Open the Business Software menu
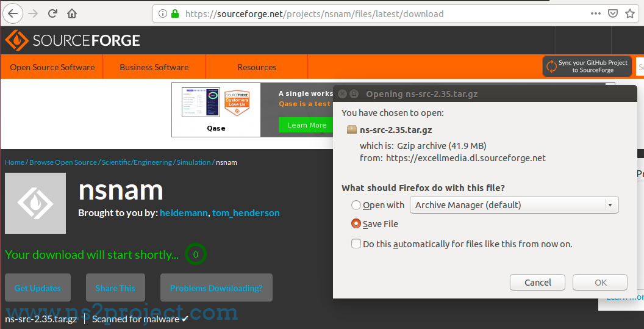Viewport: 644px width, 329px height. point(154,67)
